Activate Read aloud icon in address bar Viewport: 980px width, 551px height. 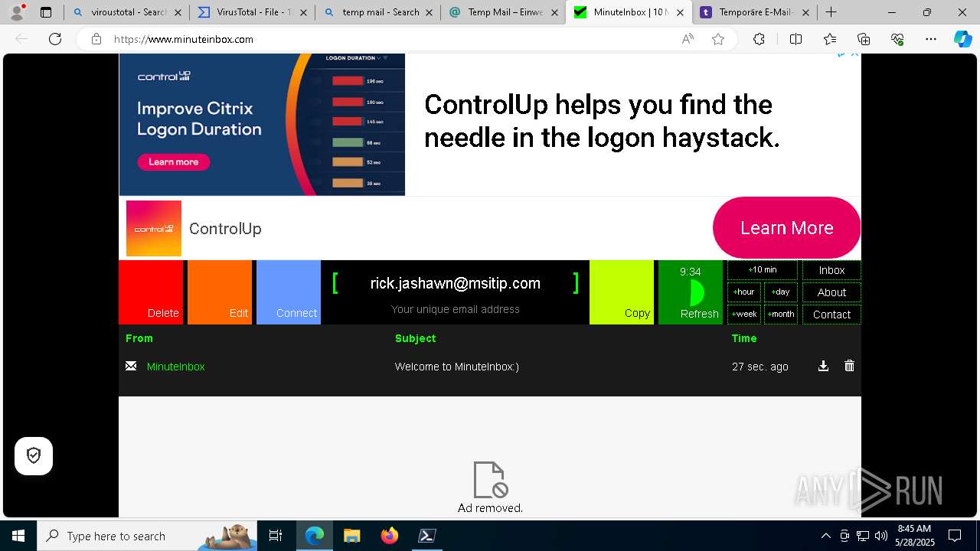(688, 39)
